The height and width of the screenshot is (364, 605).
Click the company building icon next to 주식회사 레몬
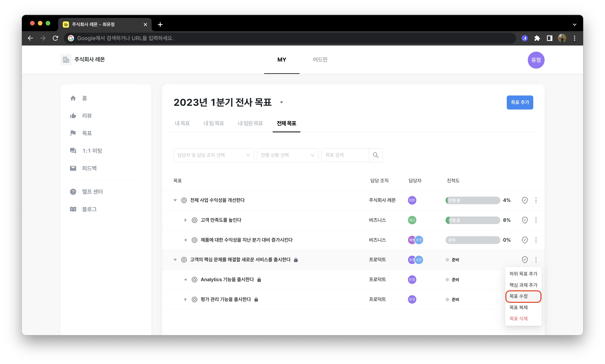(66, 59)
